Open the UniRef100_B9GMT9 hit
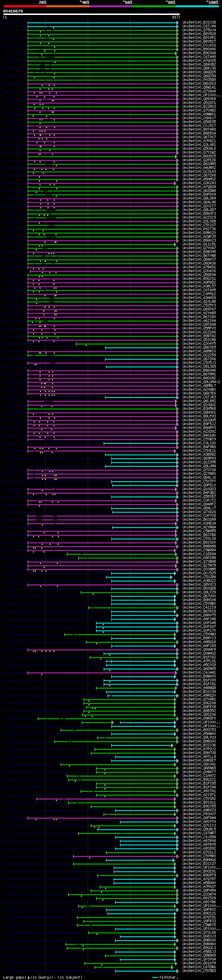This screenshot has width=222, height=980. tap(199, 875)
